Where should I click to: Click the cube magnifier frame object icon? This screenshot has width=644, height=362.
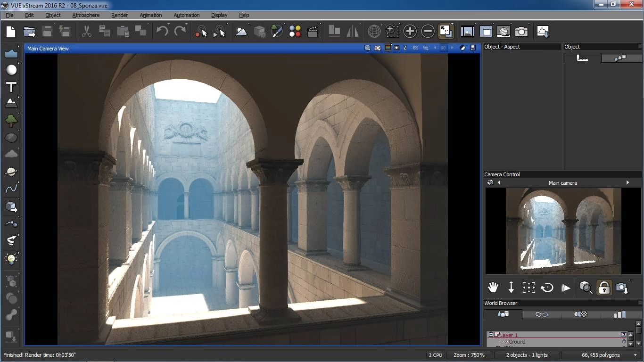(586, 288)
